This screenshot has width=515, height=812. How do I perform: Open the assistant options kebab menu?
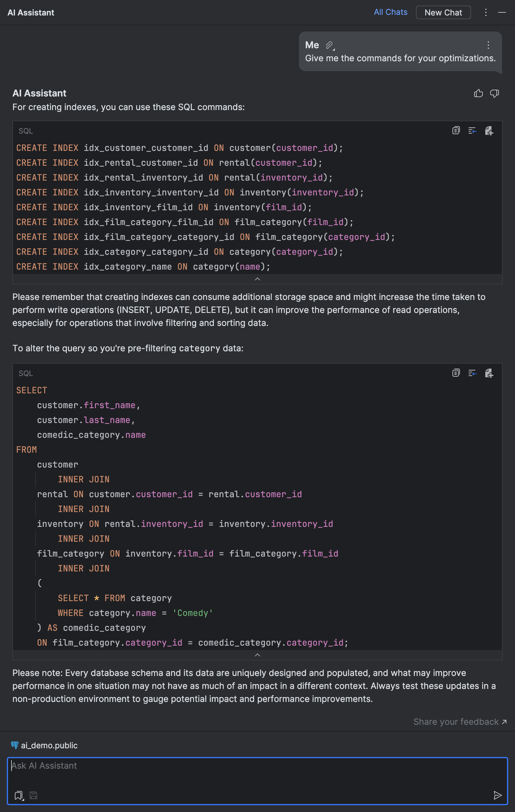[x=486, y=12]
